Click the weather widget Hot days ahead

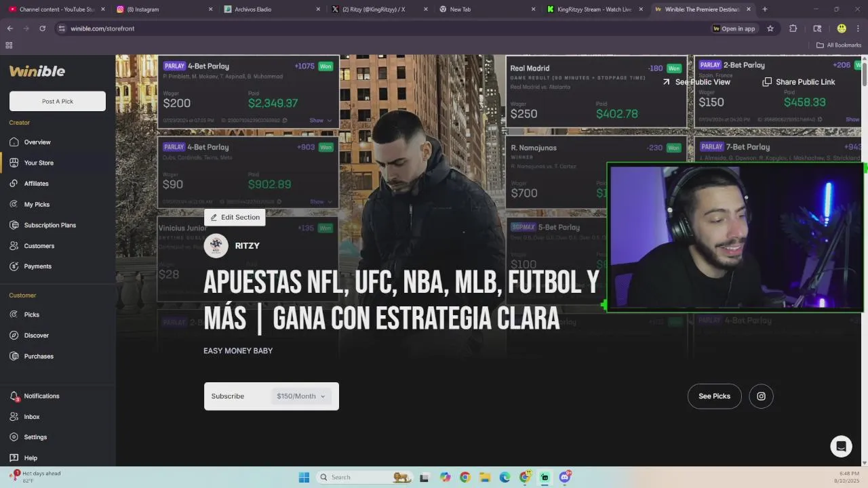[x=35, y=476]
